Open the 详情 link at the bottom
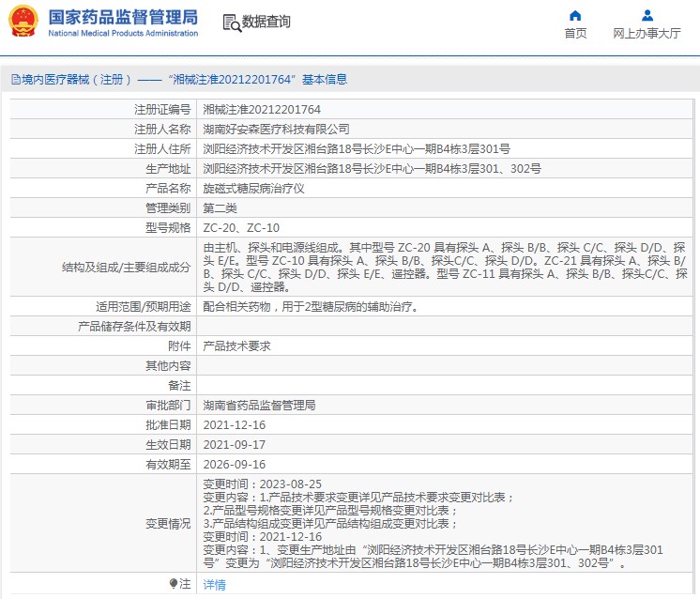The height and width of the screenshot is (599, 700). click(x=215, y=584)
